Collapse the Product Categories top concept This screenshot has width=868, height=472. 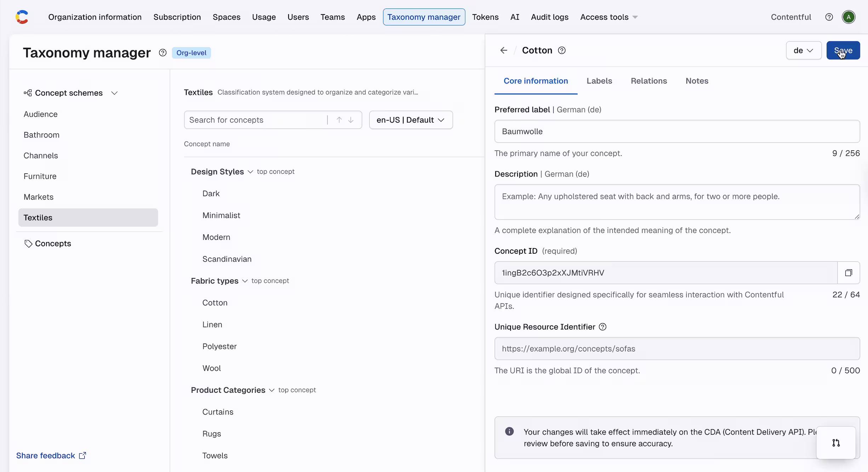tap(272, 390)
